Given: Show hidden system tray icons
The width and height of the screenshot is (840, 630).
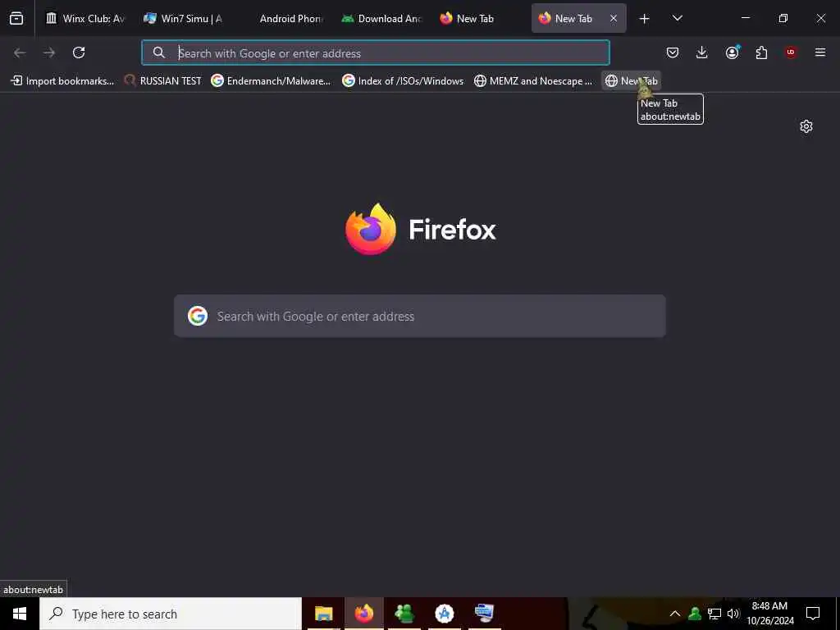Looking at the screenshot, I should coord(675,614).
